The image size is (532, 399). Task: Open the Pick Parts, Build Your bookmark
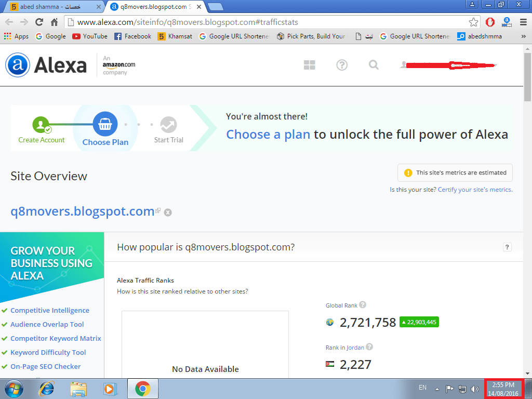(x=311, y=36)
